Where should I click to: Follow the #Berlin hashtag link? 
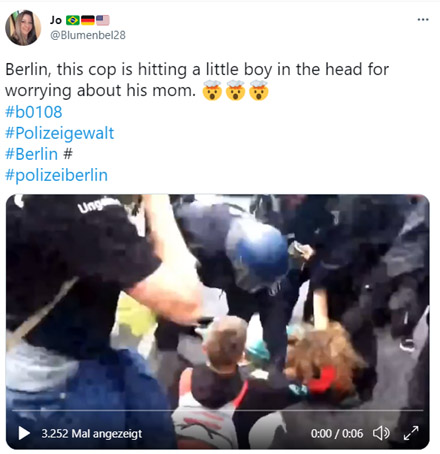pyautogui.click(x=32, y=154)
